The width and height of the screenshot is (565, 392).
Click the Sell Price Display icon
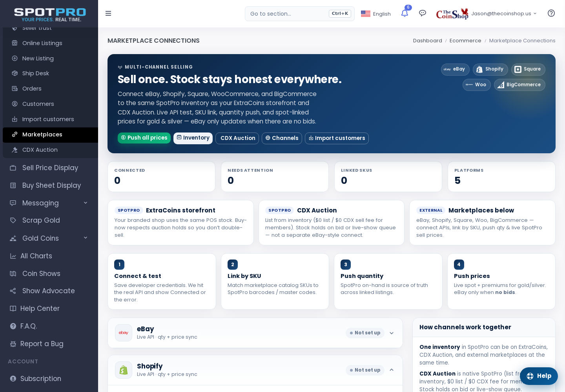tap(13, 168)
